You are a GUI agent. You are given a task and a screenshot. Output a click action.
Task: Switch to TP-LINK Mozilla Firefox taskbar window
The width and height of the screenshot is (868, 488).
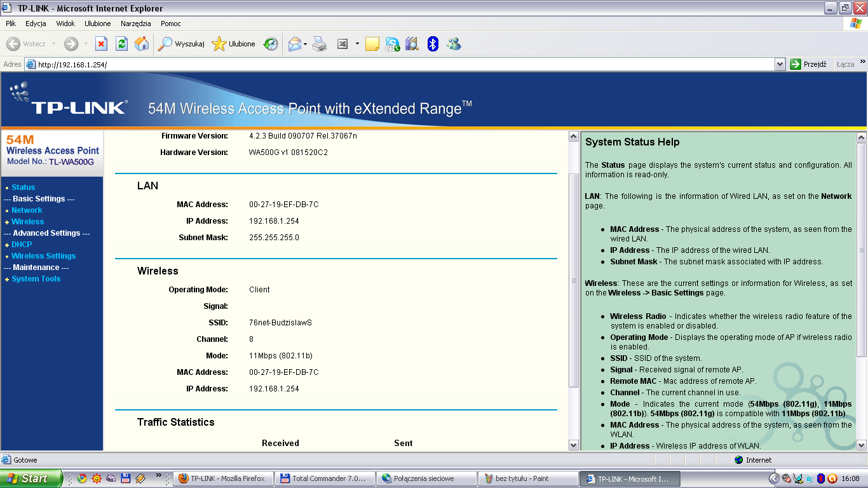point(224,478)
